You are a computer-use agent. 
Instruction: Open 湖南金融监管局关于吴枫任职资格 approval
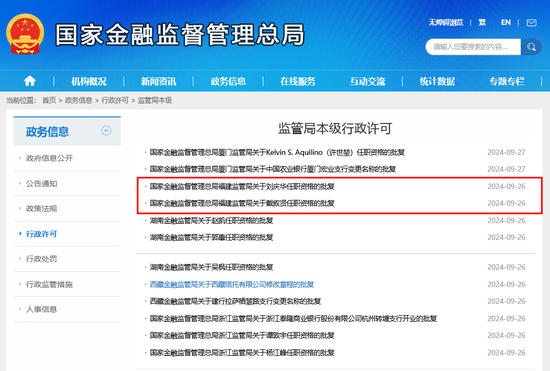[x=211, y=267]
